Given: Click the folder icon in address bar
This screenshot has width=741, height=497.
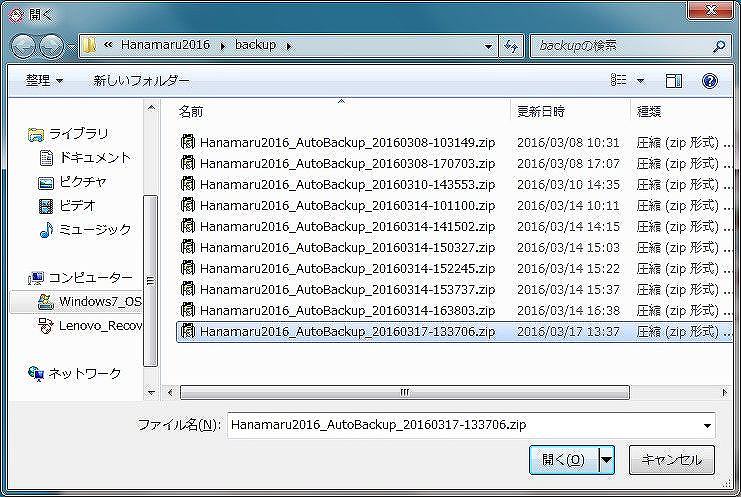Looking at the screenshot, I should (89, 45).
